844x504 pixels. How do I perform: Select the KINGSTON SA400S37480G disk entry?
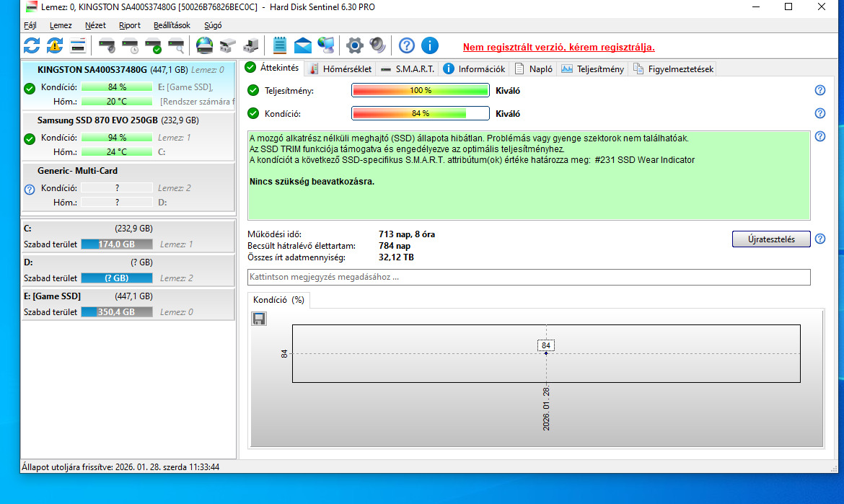[x=128, y=86]
